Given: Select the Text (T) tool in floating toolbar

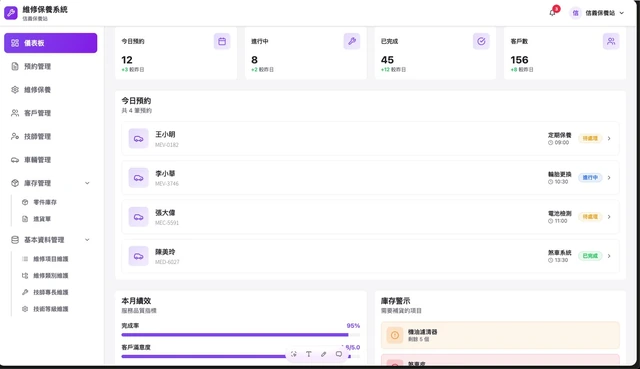Looking at the screenshot, I should 309,354.
